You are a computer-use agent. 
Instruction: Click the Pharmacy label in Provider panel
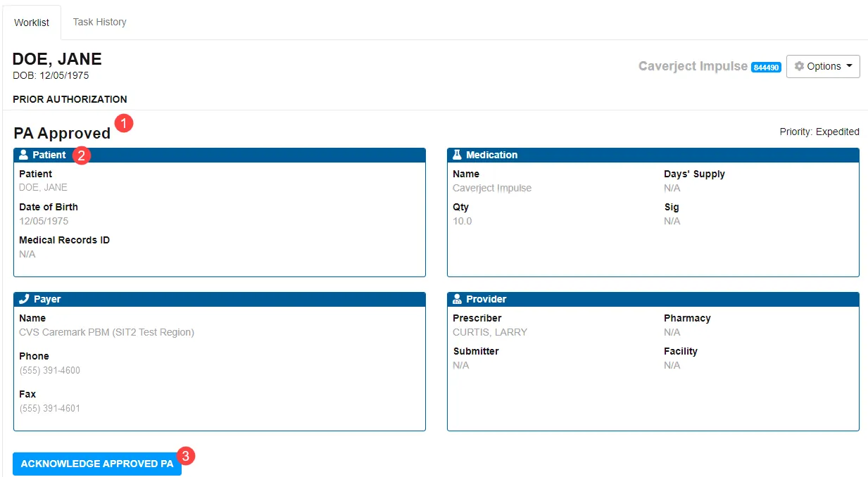pos(687,318)
